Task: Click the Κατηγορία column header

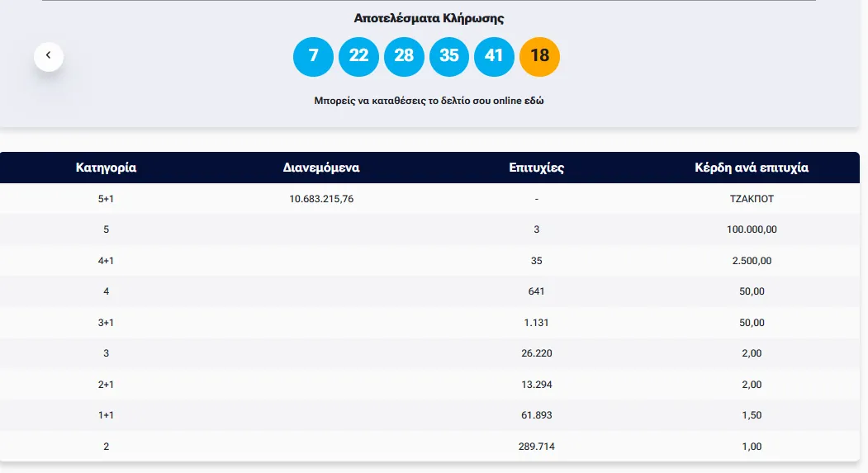Action: click(106, 168)
